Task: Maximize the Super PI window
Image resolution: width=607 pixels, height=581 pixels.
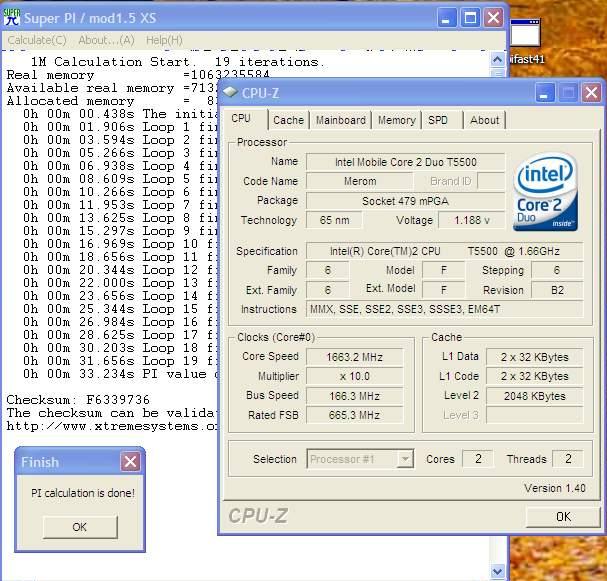Action: click(x=469, y=18)
